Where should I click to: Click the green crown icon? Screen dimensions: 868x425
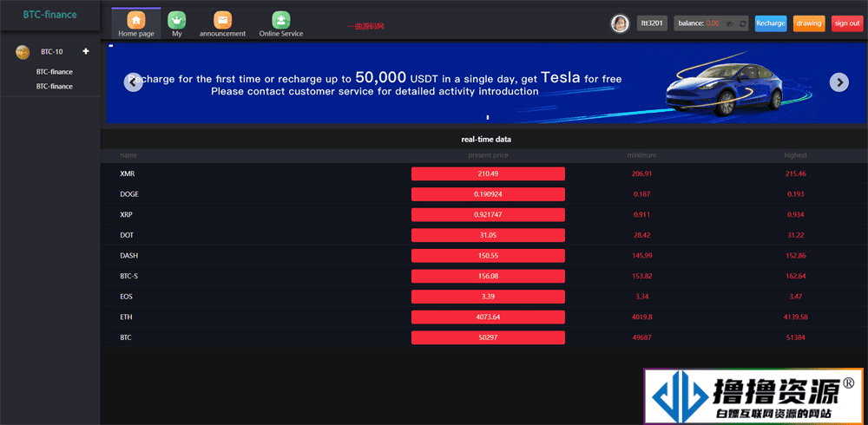pos(176,20)
